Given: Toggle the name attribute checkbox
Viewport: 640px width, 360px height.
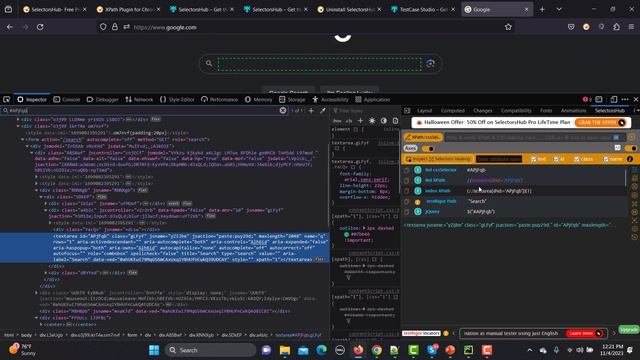Looking at the screenshot, I should (x=606, y=159).
